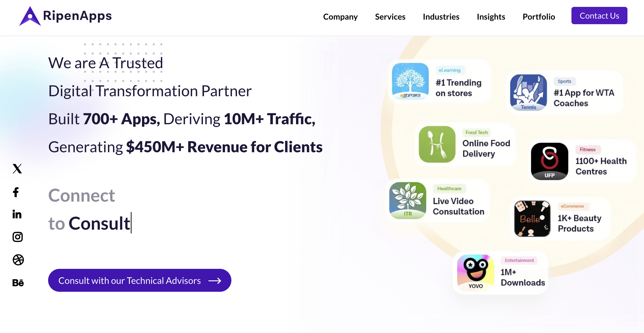Image resolution: width=644 pixels, height=333 pixels.
Task: Click '1100+ Health Centres' text
Action: tap(601, 166)
